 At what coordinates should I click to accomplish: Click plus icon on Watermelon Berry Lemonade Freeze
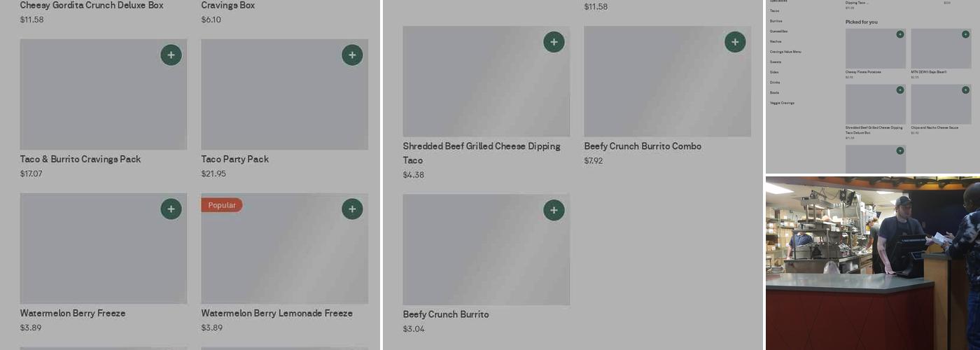click(352, 209)
